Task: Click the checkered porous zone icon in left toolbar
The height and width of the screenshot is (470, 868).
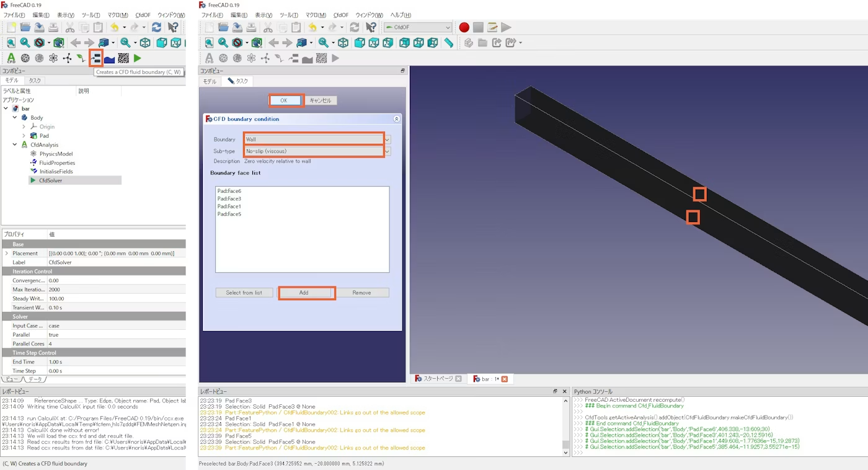Action: (123, 58)
